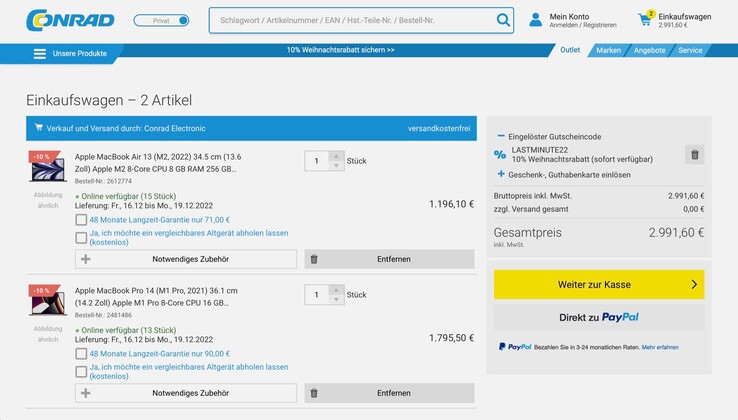Proceed with Weiter zur Kasse button

[599, 284]
